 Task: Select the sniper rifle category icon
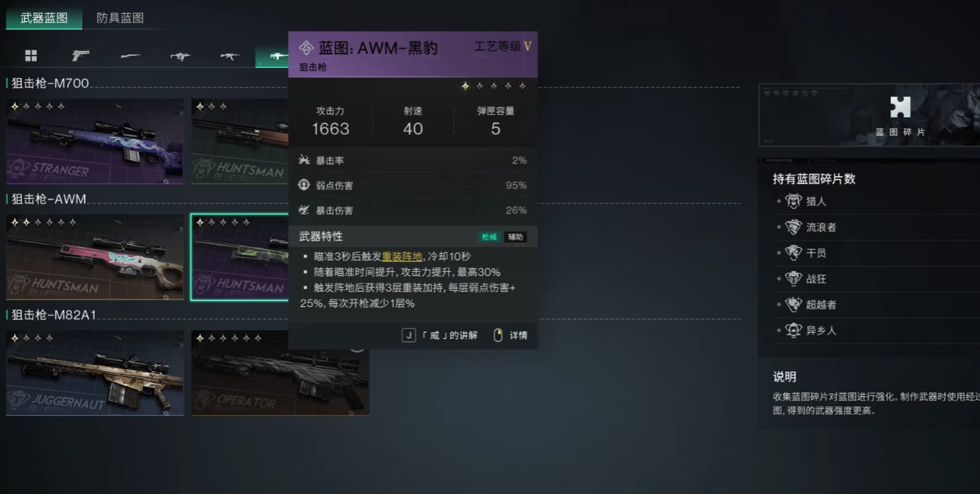click(277, 56)
